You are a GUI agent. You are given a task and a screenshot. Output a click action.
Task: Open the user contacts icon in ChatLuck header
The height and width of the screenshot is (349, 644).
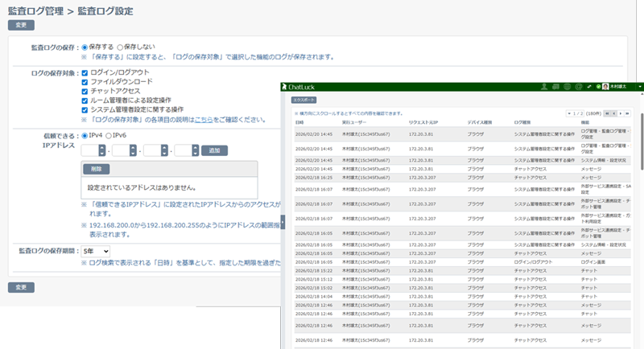pyautogui.click(x=545, y=87)
